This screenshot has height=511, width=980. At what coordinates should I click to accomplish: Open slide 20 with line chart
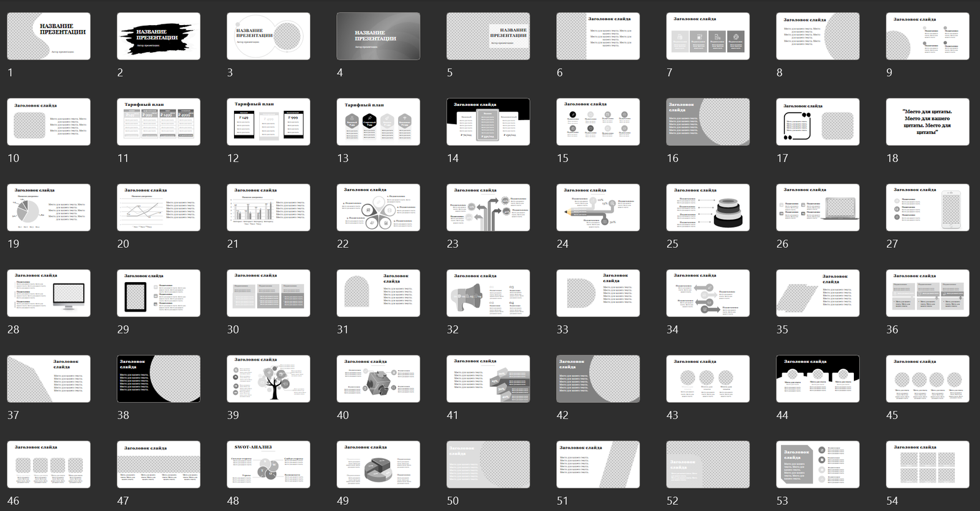[x=158, y=207]
